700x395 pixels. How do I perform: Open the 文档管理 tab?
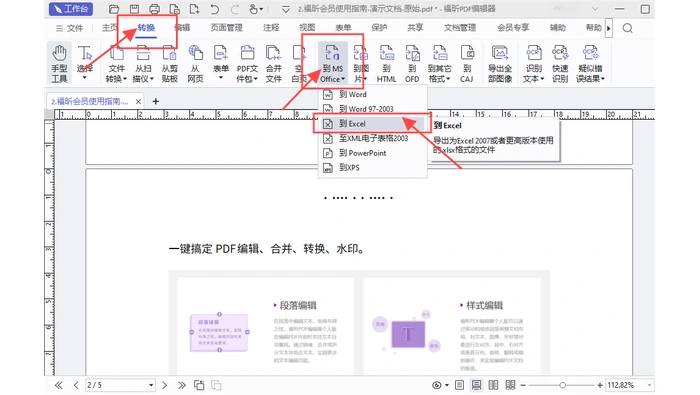(460, 28)
